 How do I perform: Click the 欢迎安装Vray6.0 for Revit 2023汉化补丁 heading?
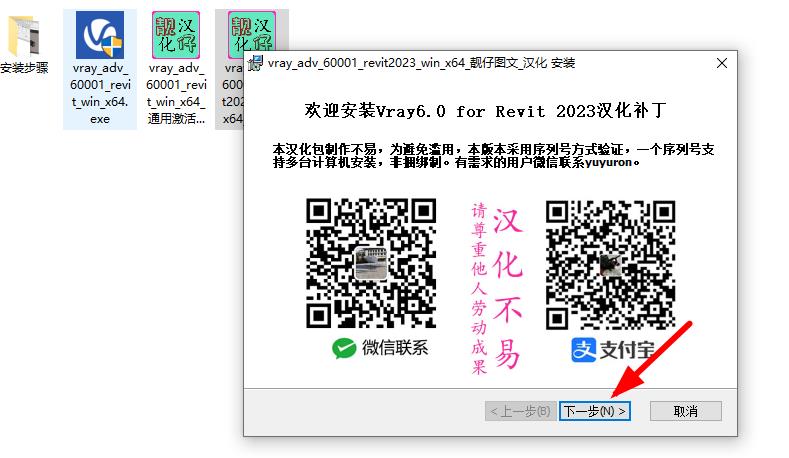(485, 111)
